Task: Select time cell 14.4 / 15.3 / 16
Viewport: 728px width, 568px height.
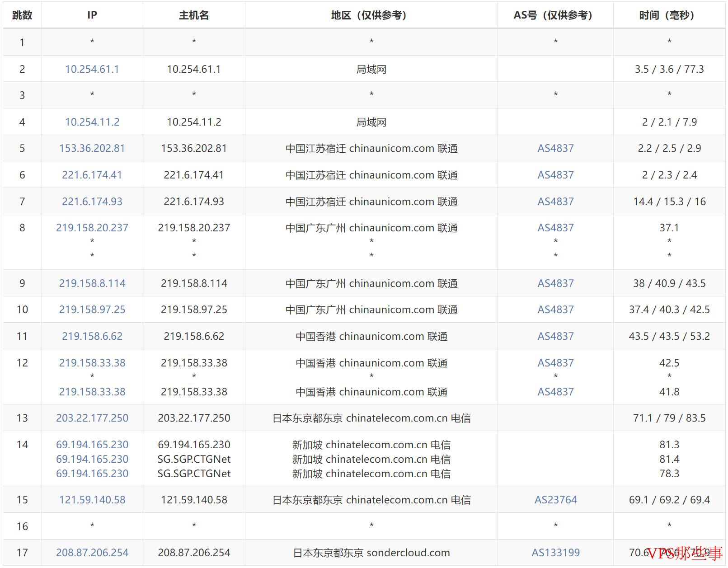Action: pos(669,202)
